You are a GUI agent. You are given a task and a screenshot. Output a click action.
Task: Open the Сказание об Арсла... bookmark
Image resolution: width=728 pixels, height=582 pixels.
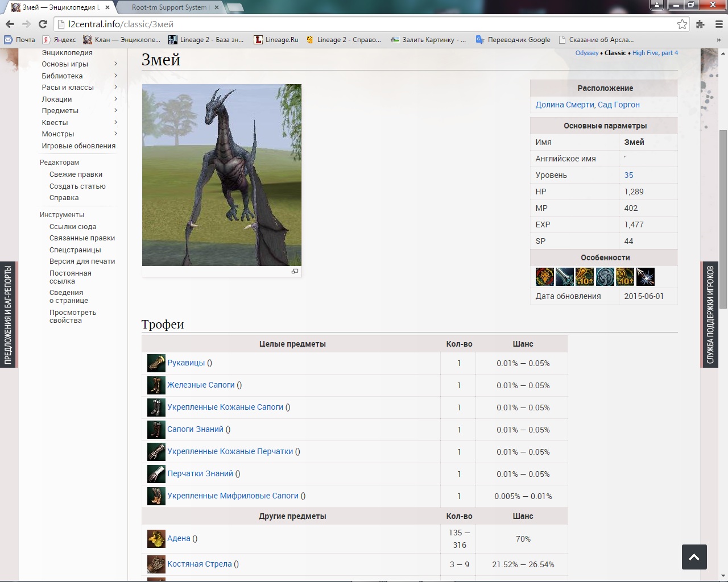[x=596, y=40]
